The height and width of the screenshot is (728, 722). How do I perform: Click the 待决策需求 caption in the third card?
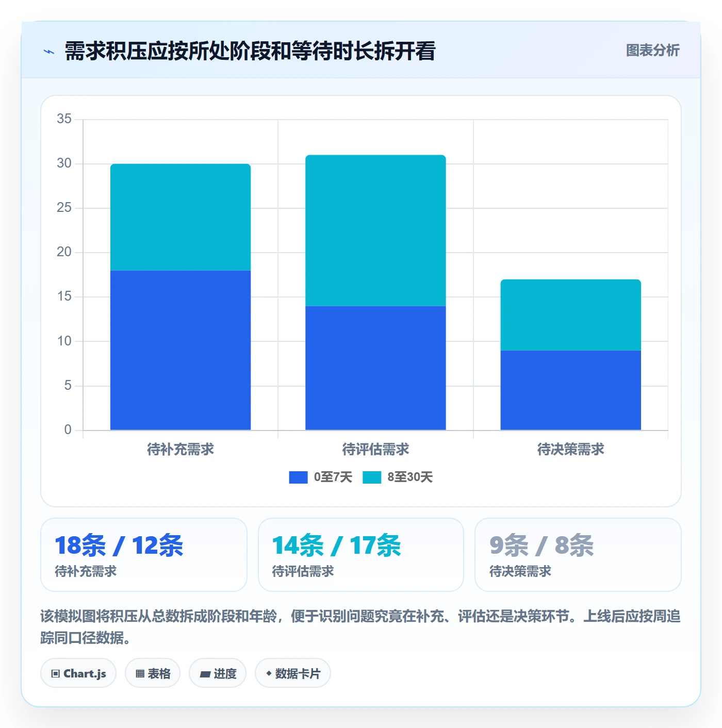520,571
